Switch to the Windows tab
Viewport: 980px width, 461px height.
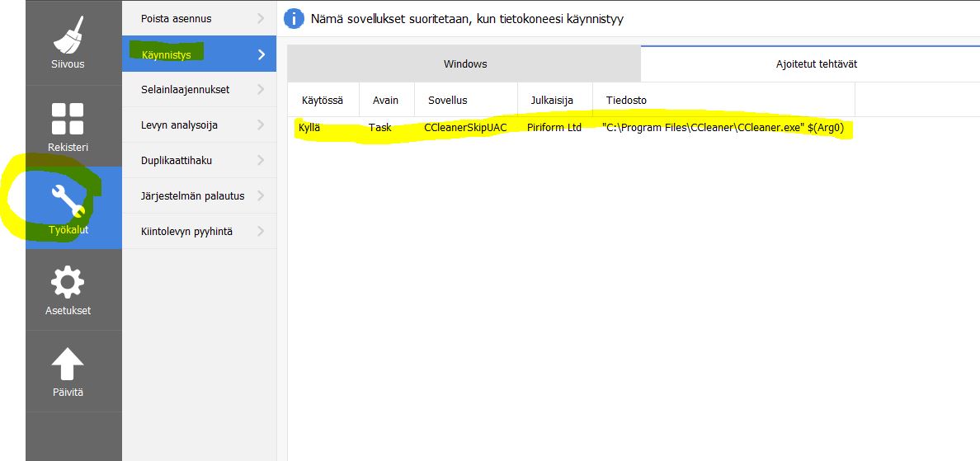(464, 64)
